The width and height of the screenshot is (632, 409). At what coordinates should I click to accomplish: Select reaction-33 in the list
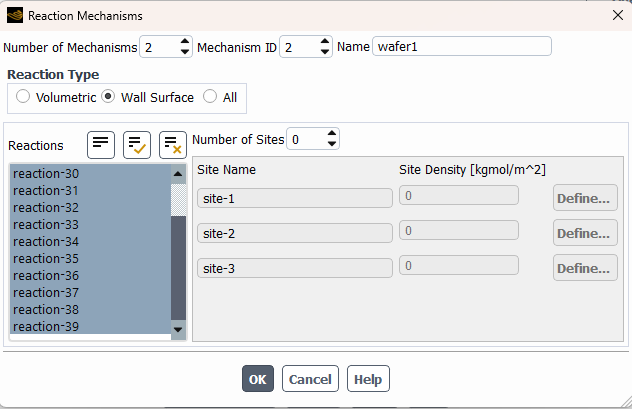pos(90,224)
